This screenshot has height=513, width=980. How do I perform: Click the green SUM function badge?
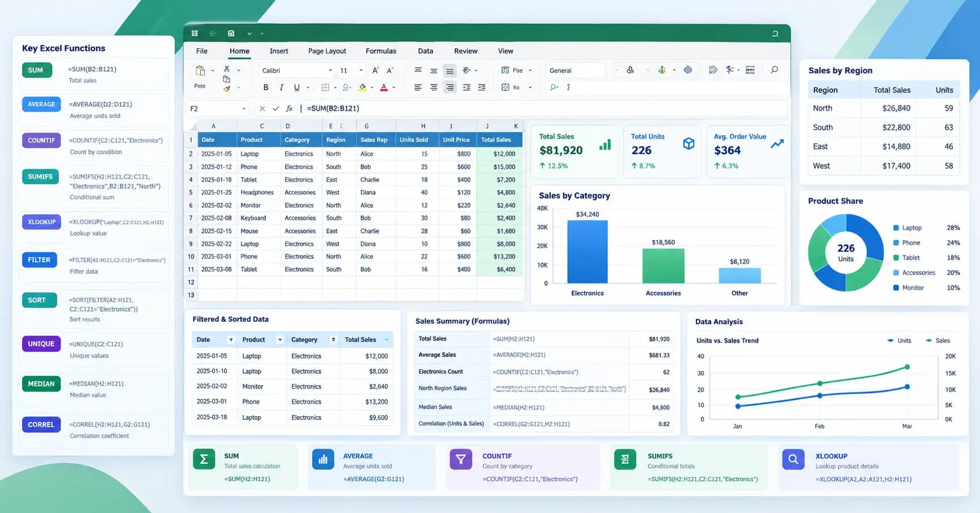[37, 70]
